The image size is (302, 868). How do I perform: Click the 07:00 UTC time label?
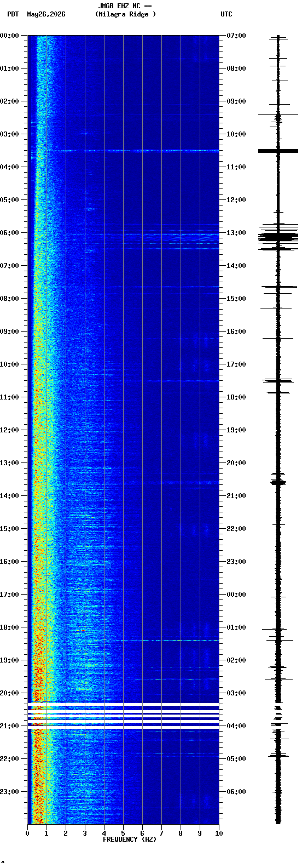coord(236,36)
